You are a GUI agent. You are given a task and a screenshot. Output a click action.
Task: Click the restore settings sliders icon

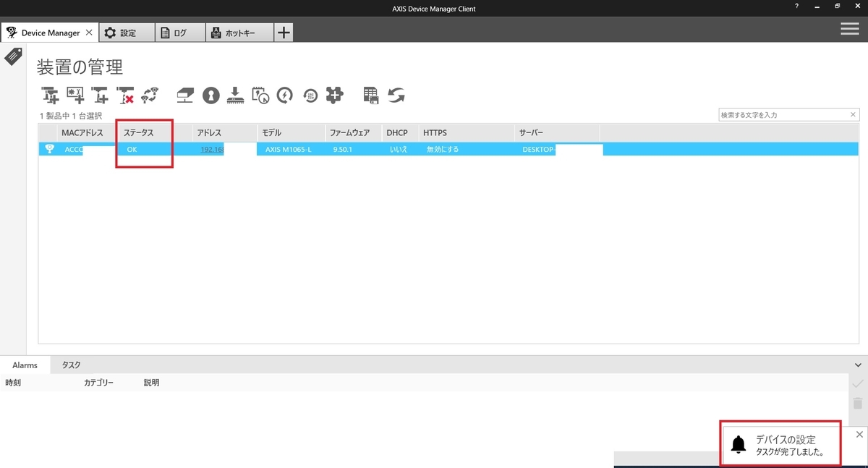tap(310, 95)
